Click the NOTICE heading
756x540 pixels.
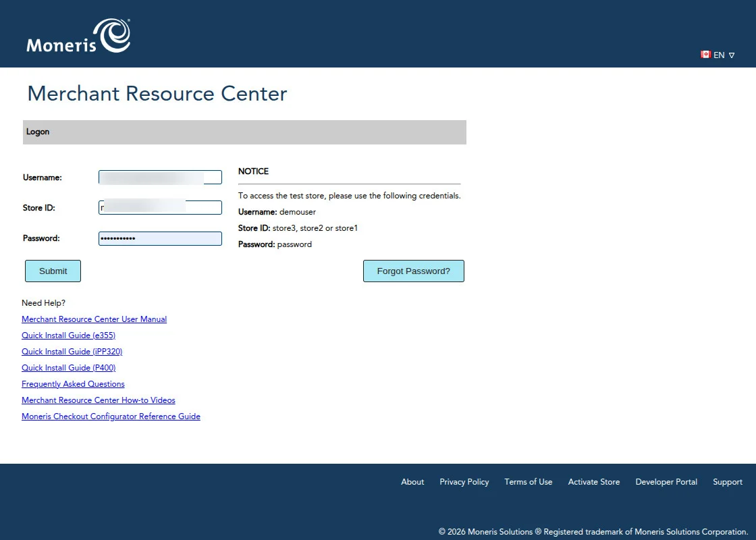click(254, 171)
